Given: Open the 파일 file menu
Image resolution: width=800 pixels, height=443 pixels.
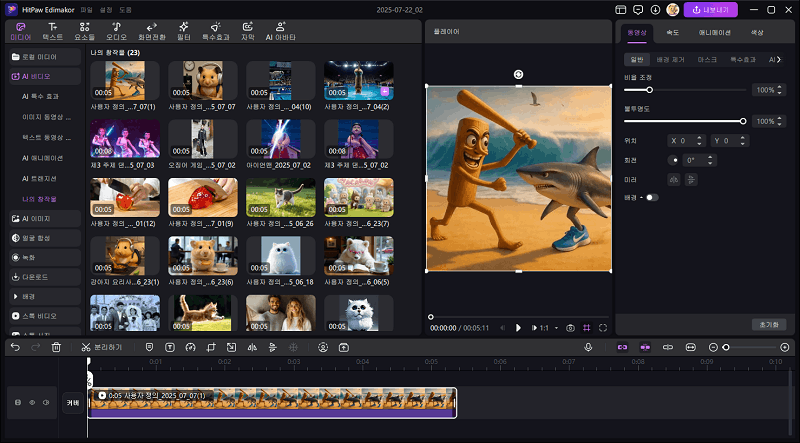Looking at the screenshot, I should tap(86, 10).
